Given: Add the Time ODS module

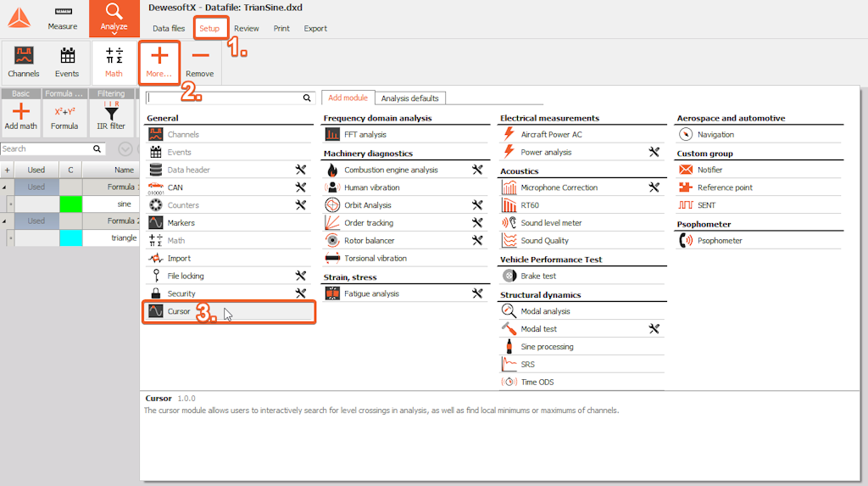Looking at the screenshot, I should coord(582,383).
